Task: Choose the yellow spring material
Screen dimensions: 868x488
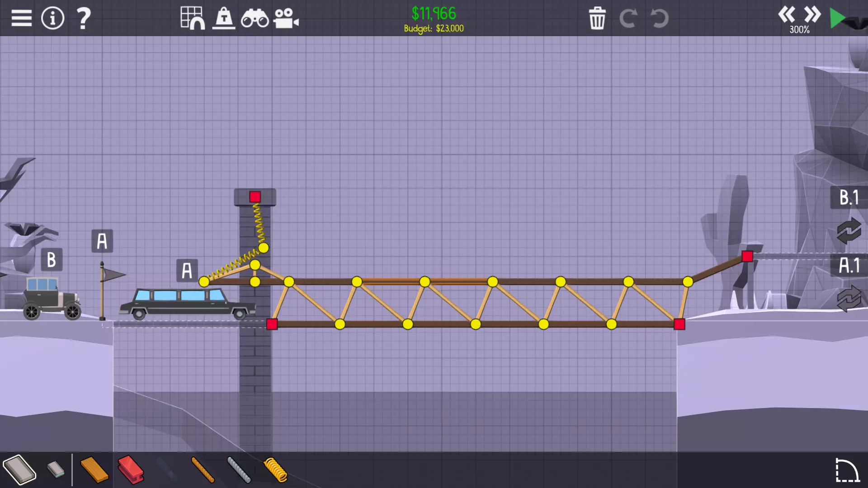Action: (275, 470)
